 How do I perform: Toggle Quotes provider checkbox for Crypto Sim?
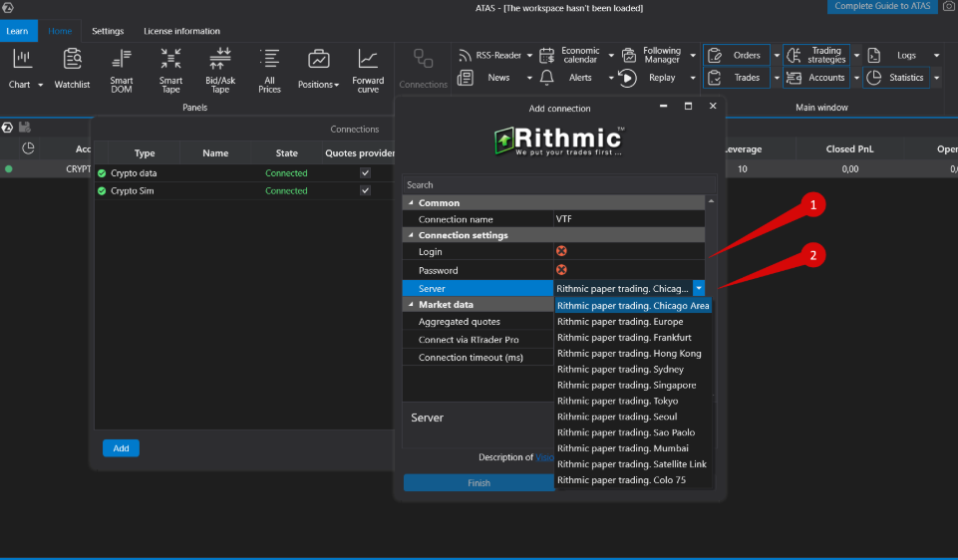[365, 190]
